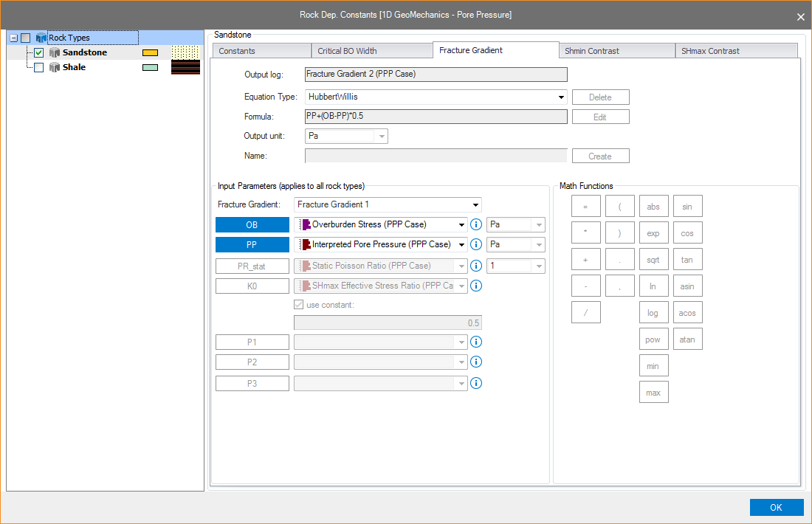
Task: Toggle the Rock Types root checkbox
Action: coord(26,38)
